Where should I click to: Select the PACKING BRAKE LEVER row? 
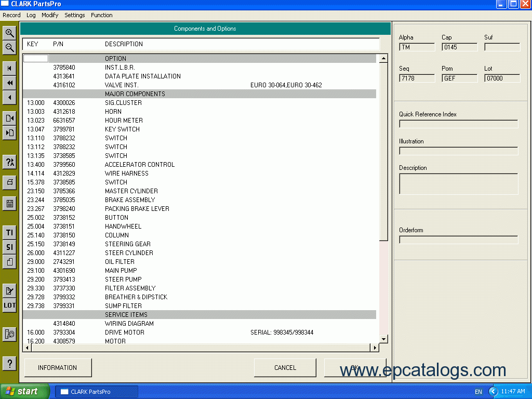click(199, 209)
